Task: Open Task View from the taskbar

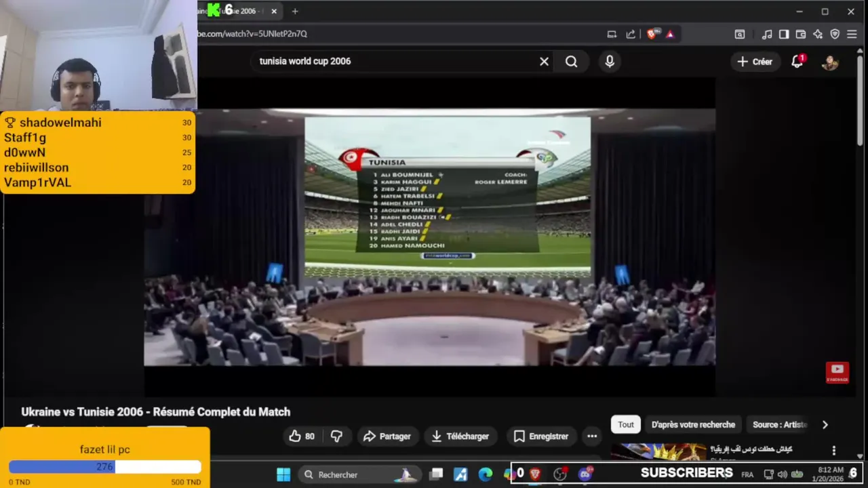Action: tap(437, 474)
